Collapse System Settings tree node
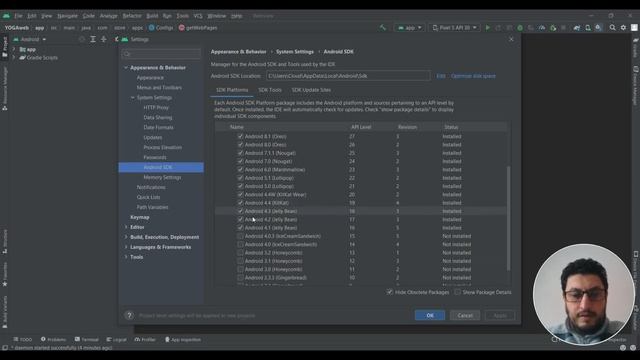640x360 pixels. 133,98
